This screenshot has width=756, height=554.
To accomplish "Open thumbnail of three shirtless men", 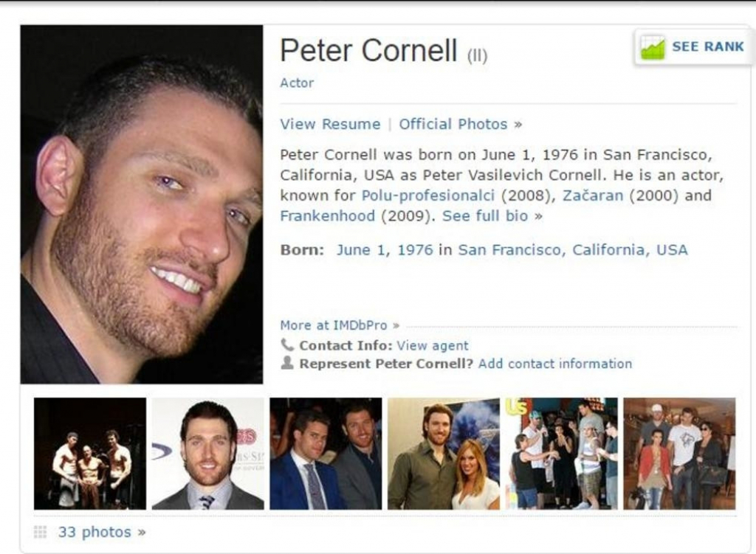I will 90,454.
